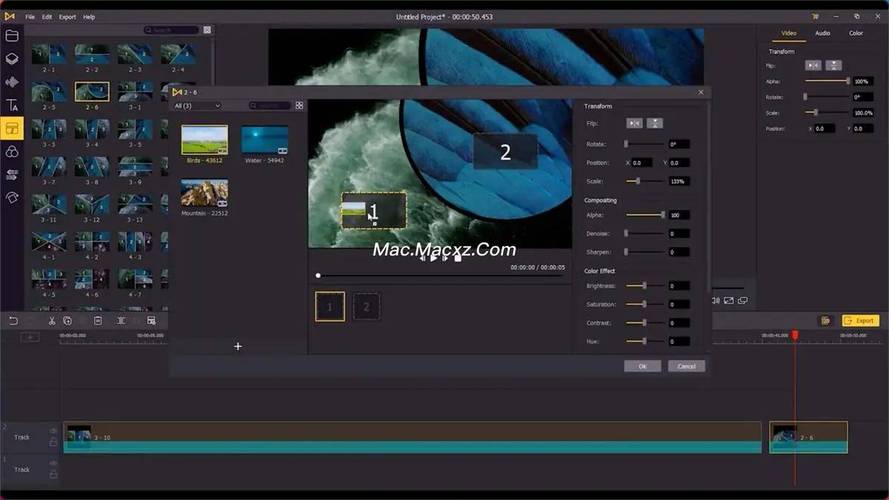The height and width of the screenshot is (500, 889).
Task: Toggle visibility eye of lower Track
Action: (53, 463)
